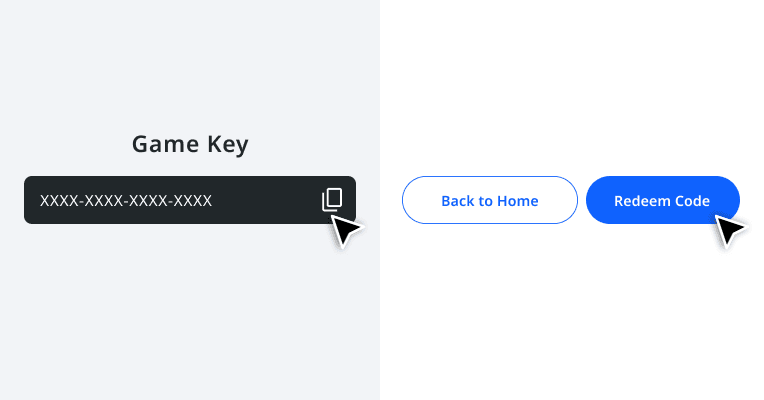The width and height of the screenshot is (764, 400).
Task: Click the word "Code" on the filled button
Action: [x=690, y=201]
